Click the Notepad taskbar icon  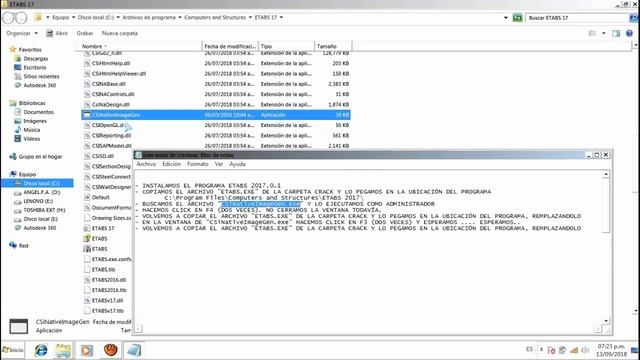pyautogui.click(x=134, y=350)
